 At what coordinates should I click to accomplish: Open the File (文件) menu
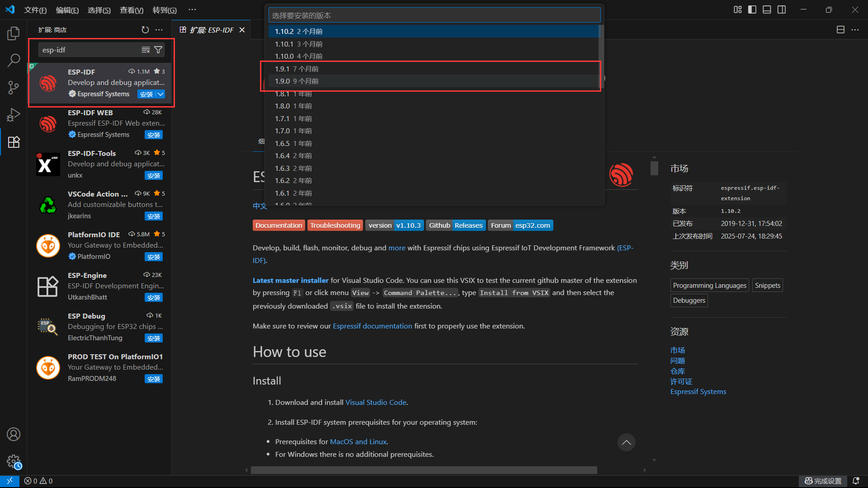(35, 10)
